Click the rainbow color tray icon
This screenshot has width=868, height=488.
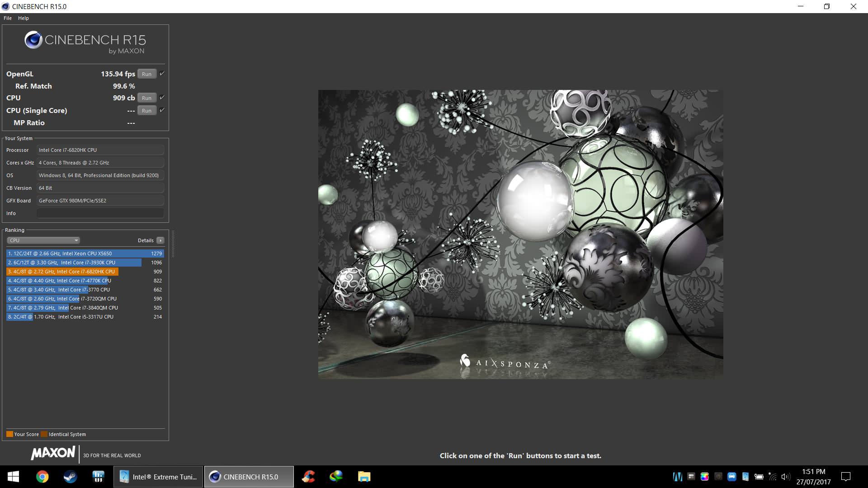click(x=704, y=476)
